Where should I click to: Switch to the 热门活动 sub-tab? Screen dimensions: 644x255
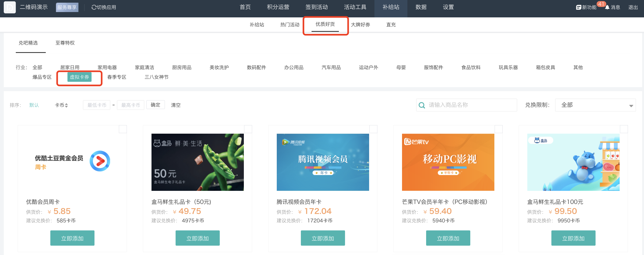[290, 25]
